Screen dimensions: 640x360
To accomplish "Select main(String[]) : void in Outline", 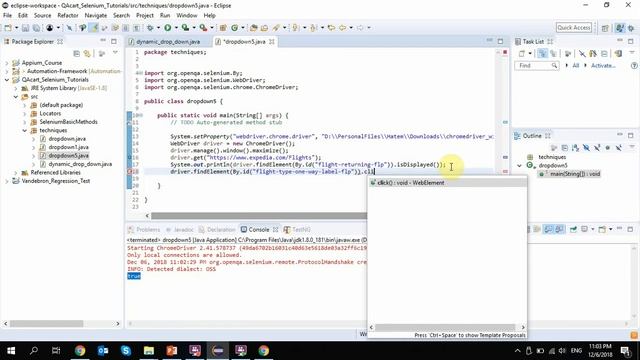I will pyautogui.click(x=575, y=174).
